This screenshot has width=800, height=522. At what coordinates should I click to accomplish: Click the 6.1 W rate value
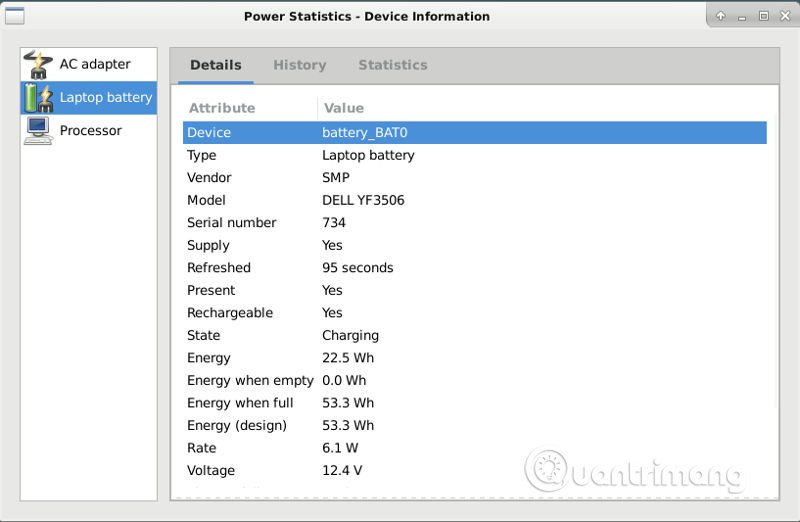340,448
